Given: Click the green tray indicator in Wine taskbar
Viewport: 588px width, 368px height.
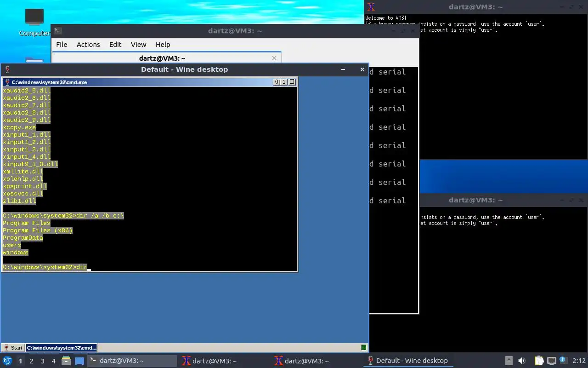Looking at the screenshot, I should [x=364, y=348].
